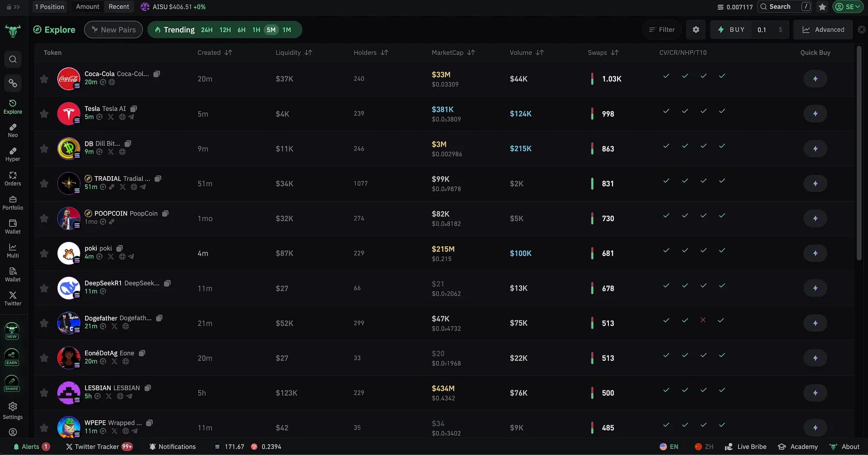Copy the Tesla AI token address
Viewport: 868px width, 455px height.
tap(134, 109)
